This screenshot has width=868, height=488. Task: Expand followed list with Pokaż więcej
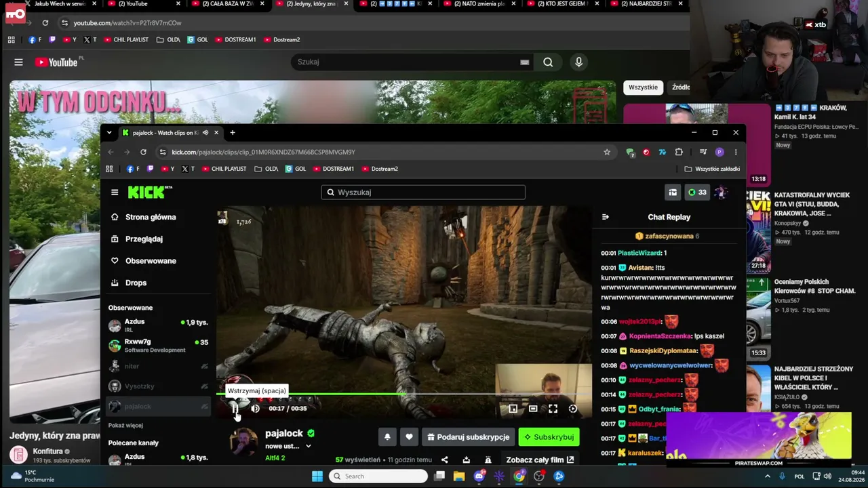click(125, 426)
